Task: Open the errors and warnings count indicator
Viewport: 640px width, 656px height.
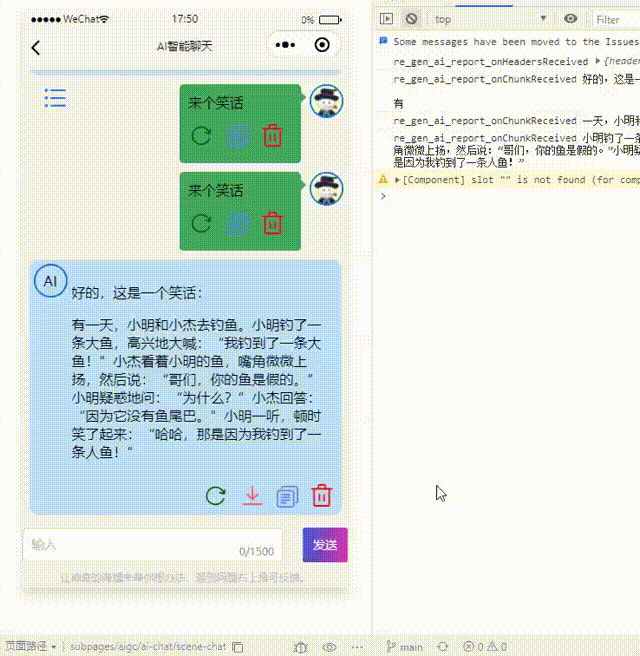Action: (485, 647)
